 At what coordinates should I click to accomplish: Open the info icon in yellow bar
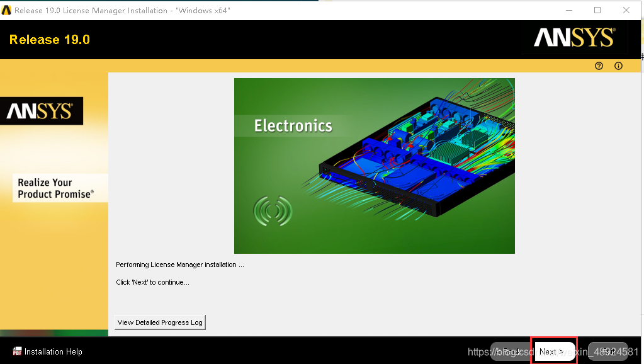(618, 66)
